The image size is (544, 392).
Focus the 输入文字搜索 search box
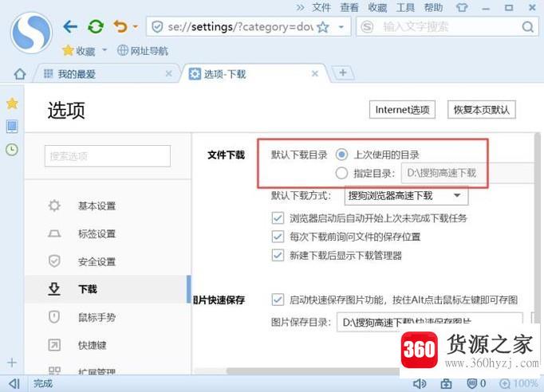pos(447,26)
